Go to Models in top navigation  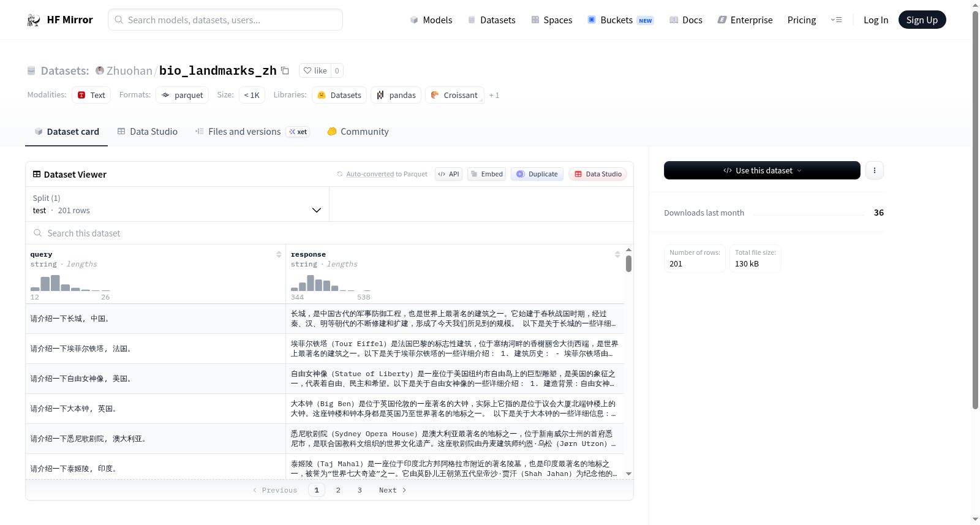[x=431, y=20]
